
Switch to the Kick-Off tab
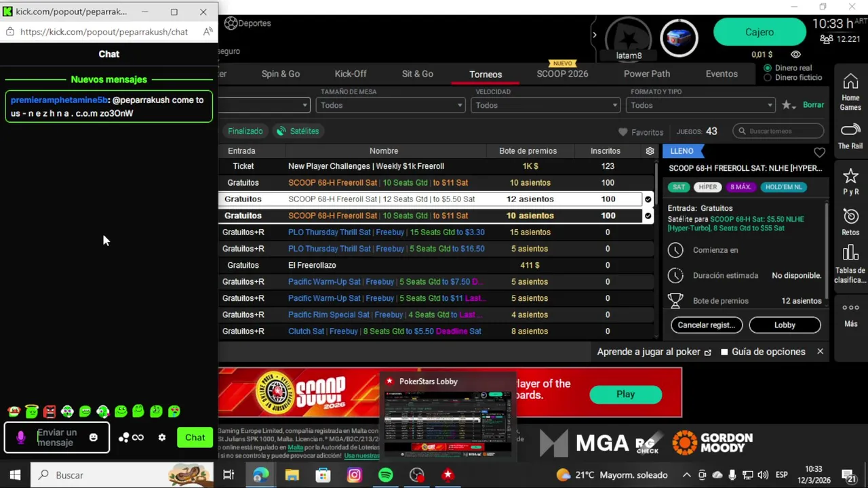(351, 74)
